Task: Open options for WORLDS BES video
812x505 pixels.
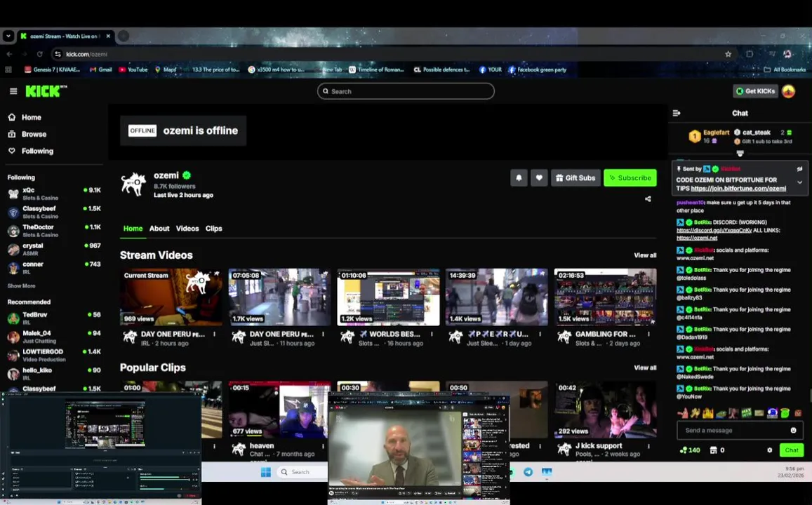Action: coord(432,335)
